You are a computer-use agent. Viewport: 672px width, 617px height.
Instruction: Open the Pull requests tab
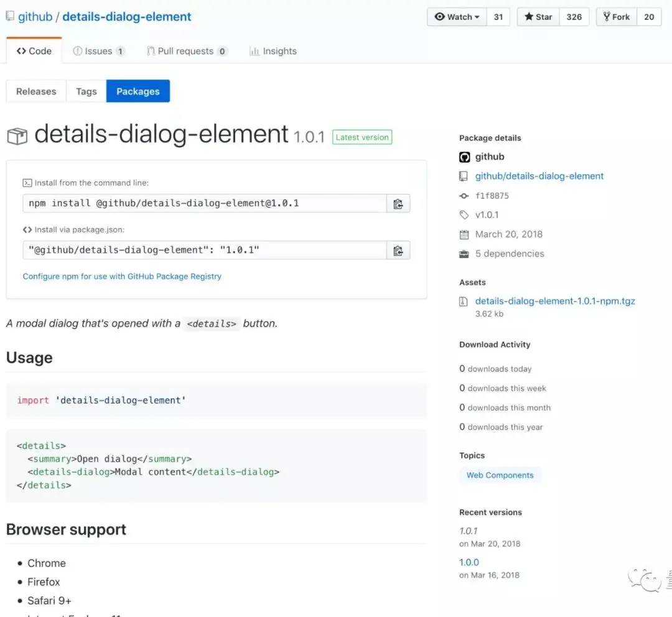click(187, 51)
